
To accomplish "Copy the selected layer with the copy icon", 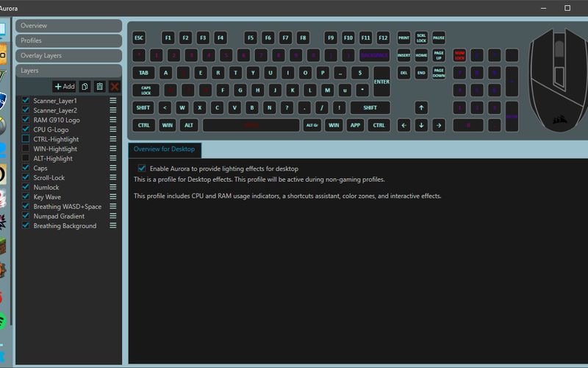I will pos(85,87).
